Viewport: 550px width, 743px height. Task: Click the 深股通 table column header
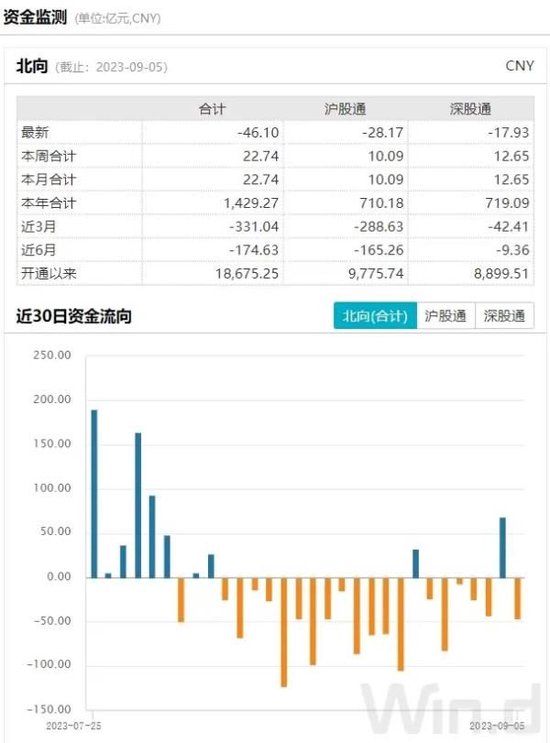click(470, 109)
